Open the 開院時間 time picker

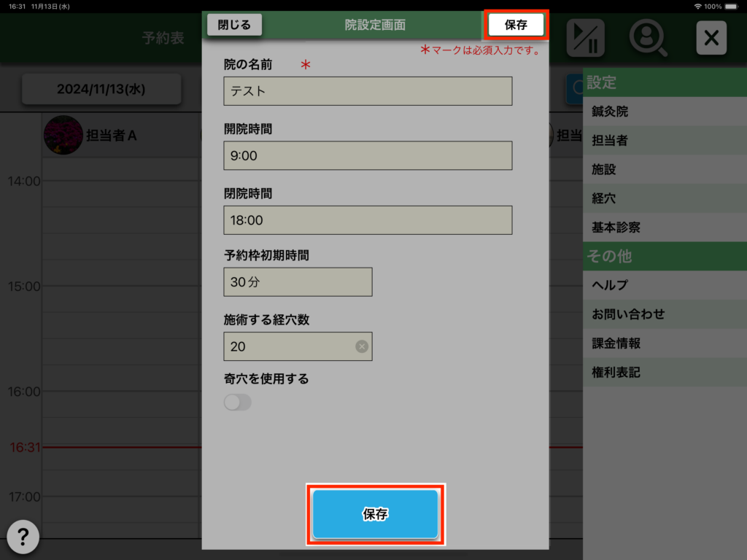pos(368,156)
